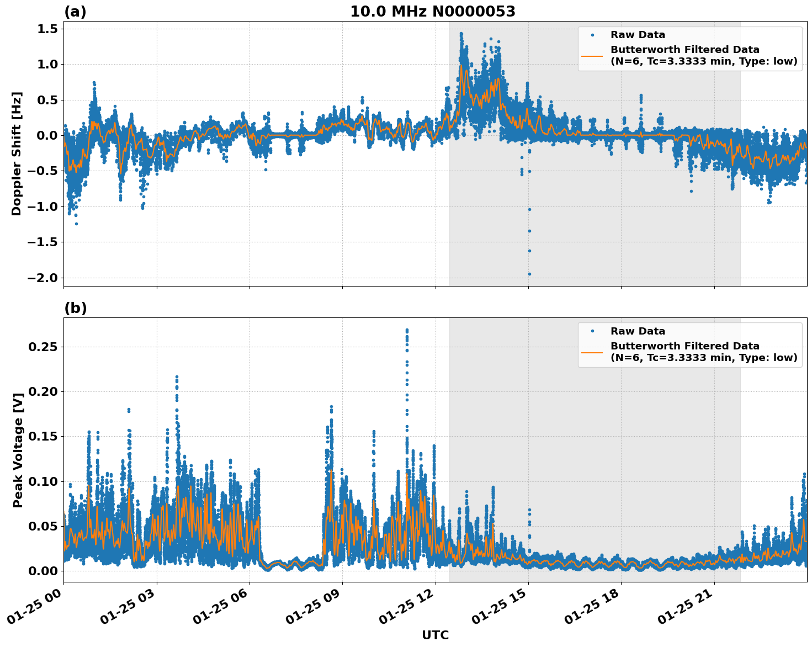Screen dimensions: 812x647
Task: Click the orange line sample in the Peak Voltage panel legend
Action: click(x=592, y=352)
